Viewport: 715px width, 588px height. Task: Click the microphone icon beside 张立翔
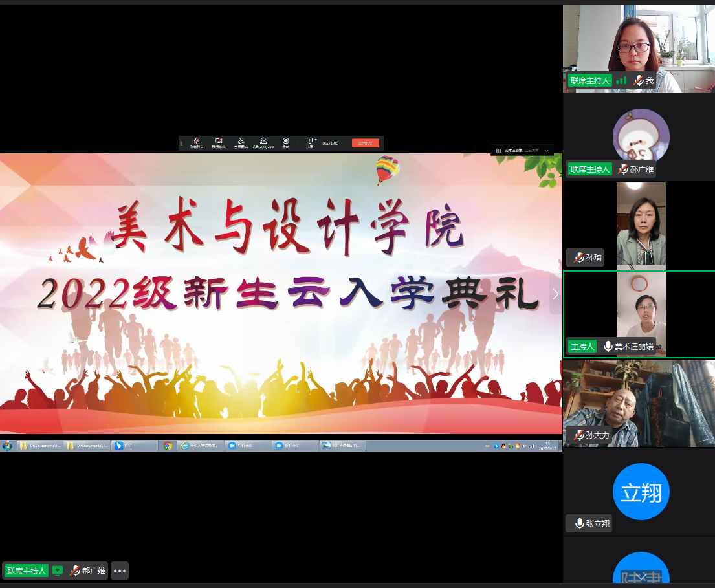(578, 523)
